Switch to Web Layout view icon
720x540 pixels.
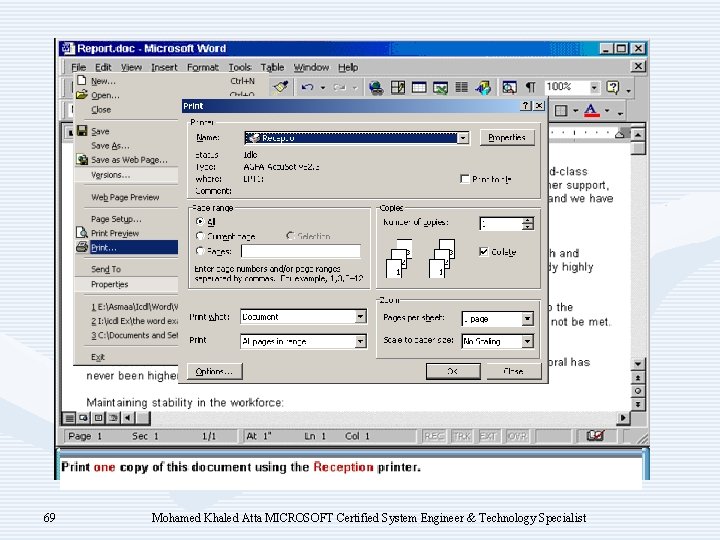coord(83,418)
